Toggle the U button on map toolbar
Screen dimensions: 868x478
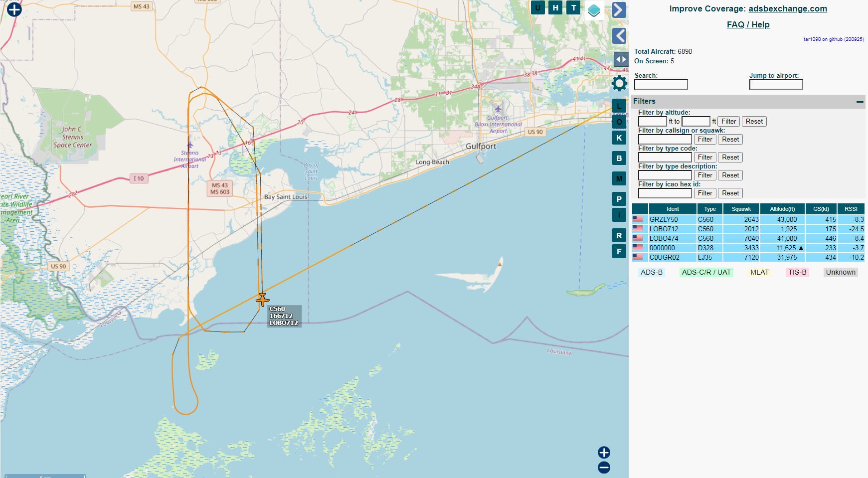pos(537,7)
